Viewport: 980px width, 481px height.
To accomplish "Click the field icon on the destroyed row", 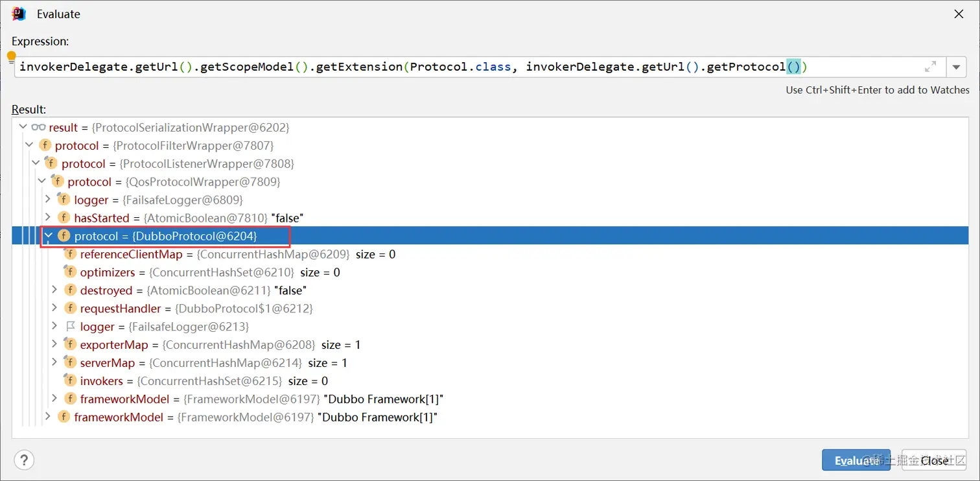I will pos(70,290).
